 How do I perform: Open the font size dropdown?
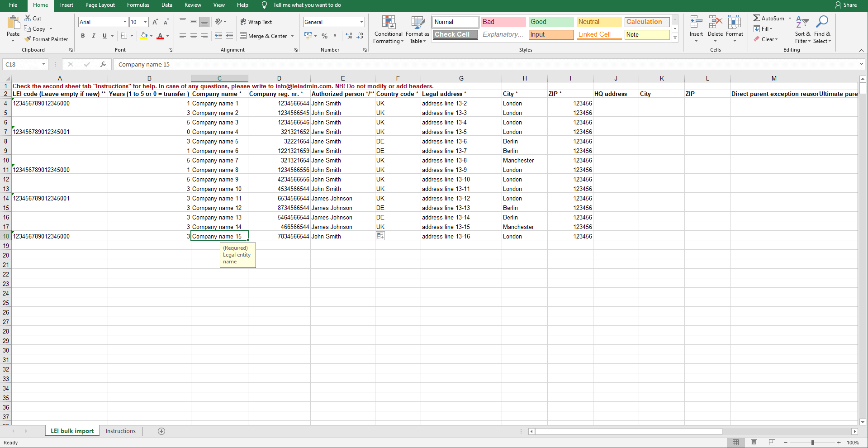pos(145,22)
